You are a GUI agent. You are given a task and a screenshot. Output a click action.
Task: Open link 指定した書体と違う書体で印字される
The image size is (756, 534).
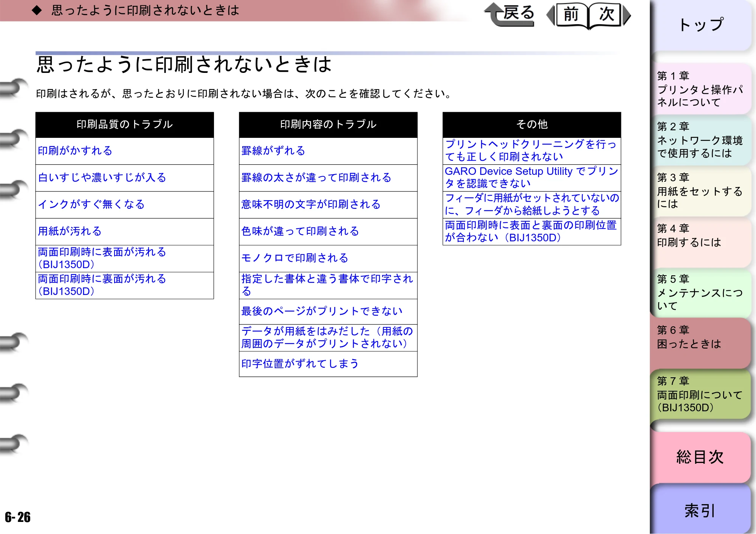click(x=327, y=285)
